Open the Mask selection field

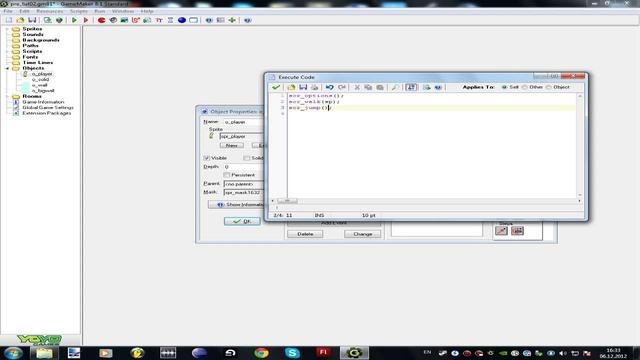[244, 192]
